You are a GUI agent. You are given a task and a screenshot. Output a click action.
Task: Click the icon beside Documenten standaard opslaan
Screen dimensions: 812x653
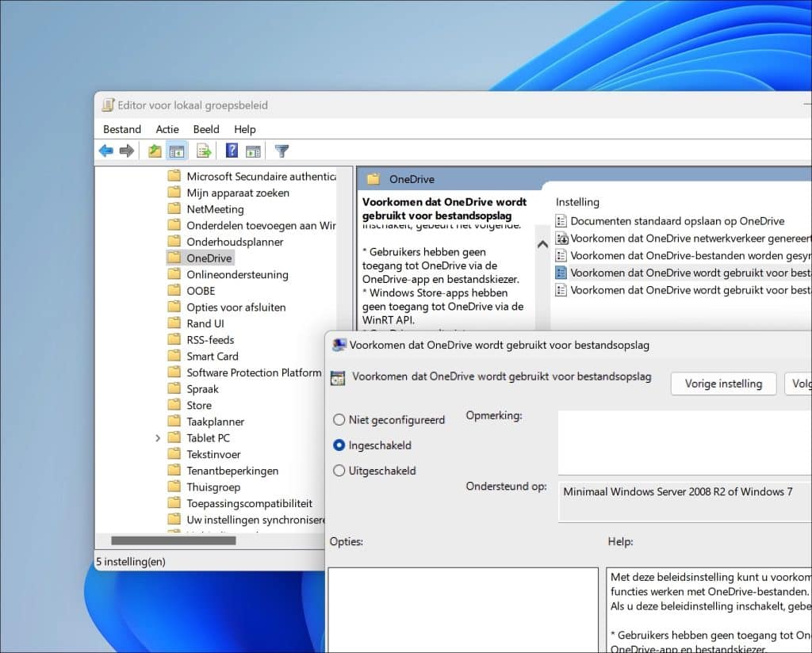click(x=561, y=221)
